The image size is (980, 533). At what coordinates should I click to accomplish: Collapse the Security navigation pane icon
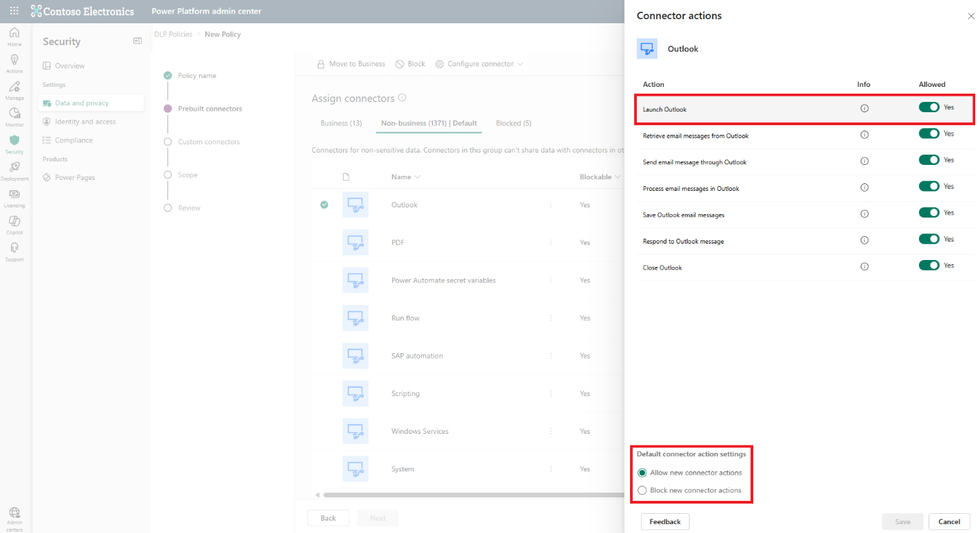coord(138,41)
